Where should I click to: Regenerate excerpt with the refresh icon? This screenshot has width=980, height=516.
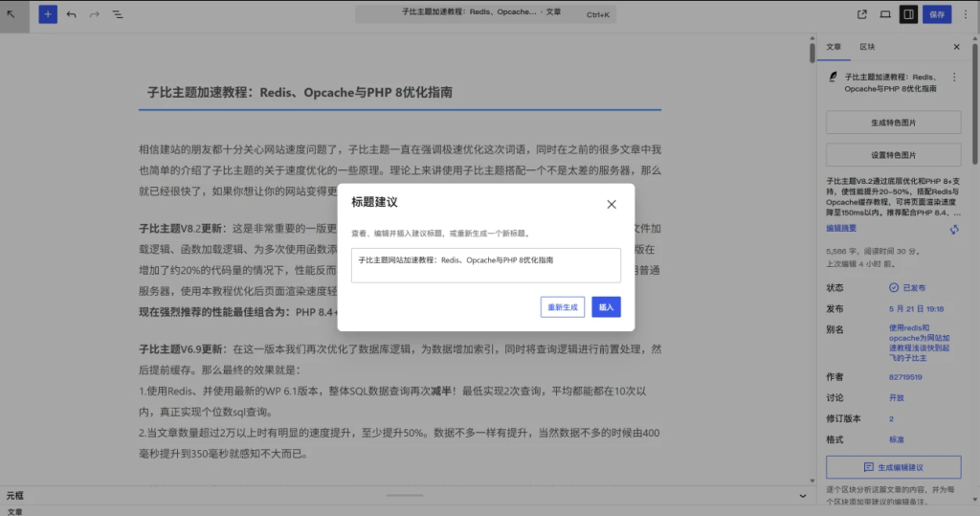pyautogui.click(x=954, y=230)
